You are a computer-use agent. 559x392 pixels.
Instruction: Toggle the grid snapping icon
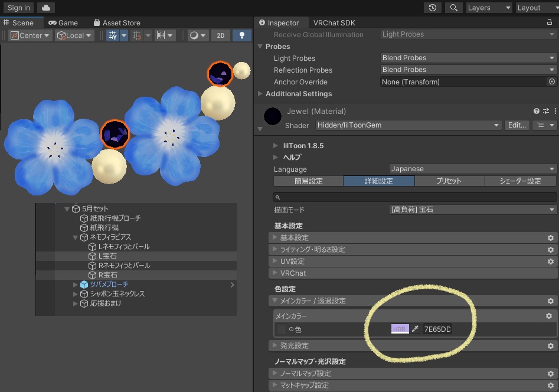(137, 35)
